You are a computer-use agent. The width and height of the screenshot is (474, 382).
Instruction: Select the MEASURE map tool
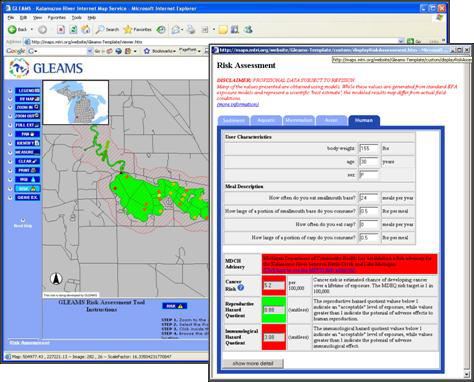point(28,152)
